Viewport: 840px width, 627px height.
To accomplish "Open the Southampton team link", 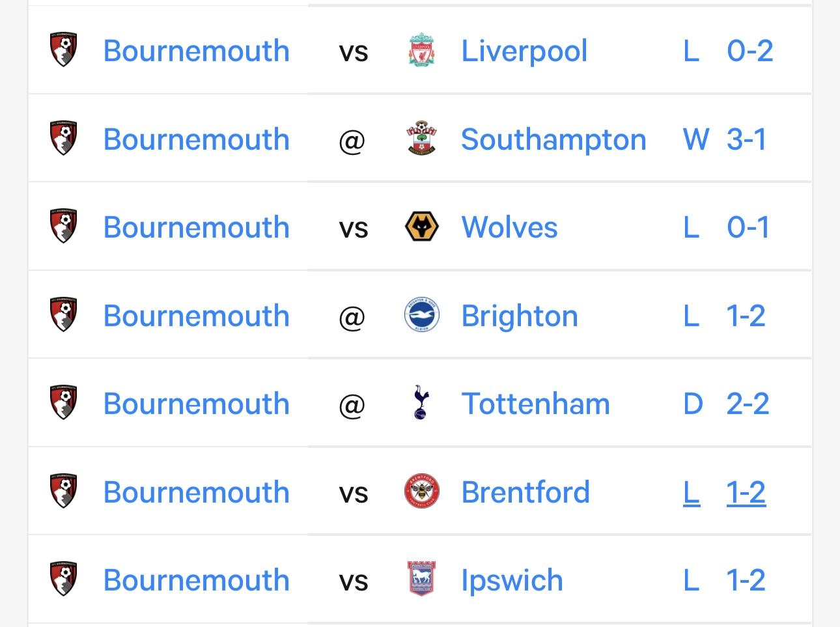I will (553, 139).
